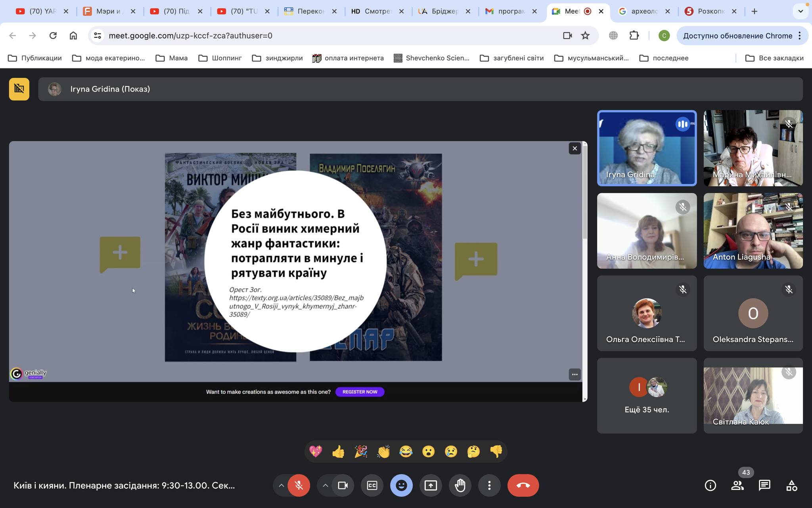Unmute the microphone
The width and height of the screenshot is (812, 508).
point(299,485)
